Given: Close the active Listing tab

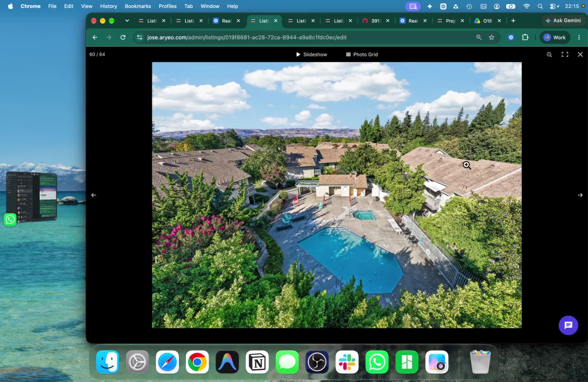Looking at the screenshot, I should click(276, 21).
